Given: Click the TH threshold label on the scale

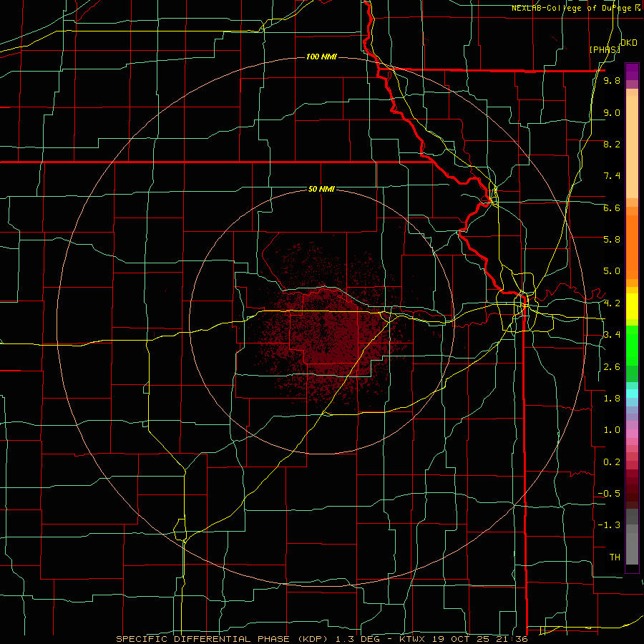Looking at the screenshot, I should (615, 557).
